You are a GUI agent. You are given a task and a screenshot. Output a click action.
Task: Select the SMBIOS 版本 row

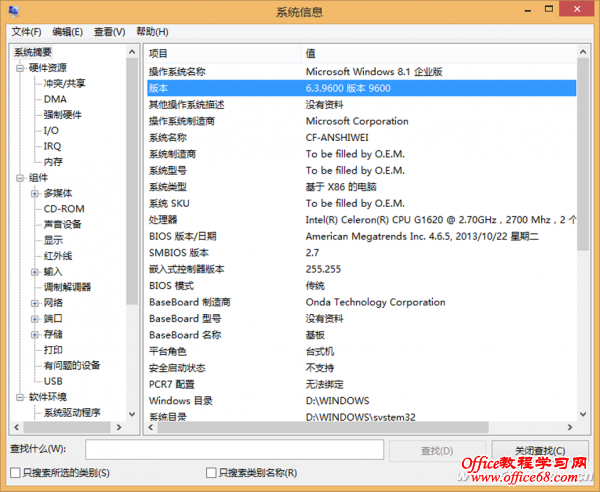point(362,253)
